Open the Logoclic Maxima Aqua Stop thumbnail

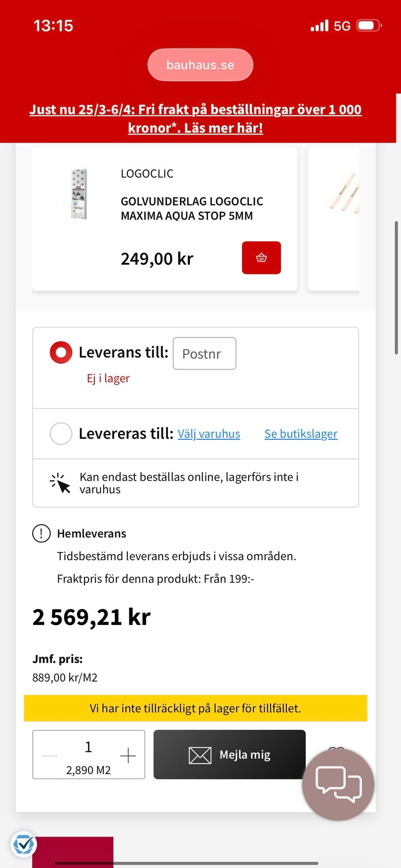pyautogui.click(x=79, y=194)
